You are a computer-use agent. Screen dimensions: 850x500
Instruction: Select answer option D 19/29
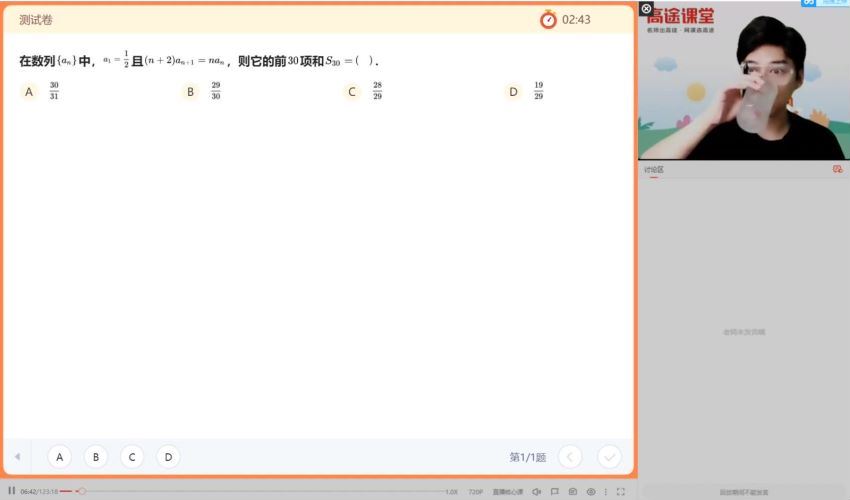click(513, 92)
